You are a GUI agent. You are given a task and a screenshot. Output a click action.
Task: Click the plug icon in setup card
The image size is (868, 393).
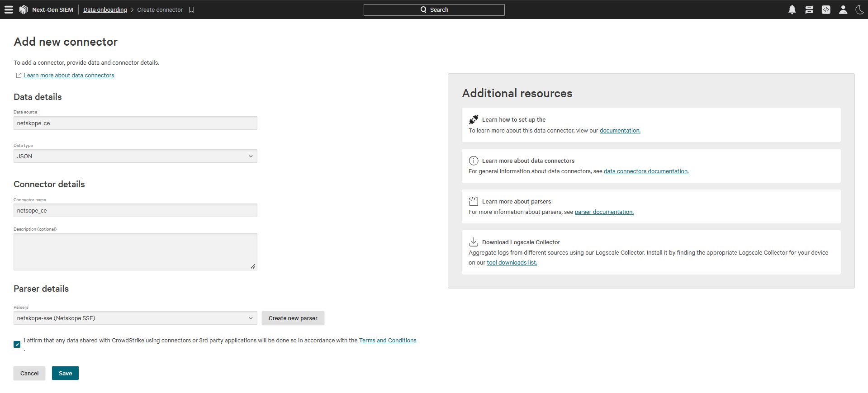tap(474, 119)
